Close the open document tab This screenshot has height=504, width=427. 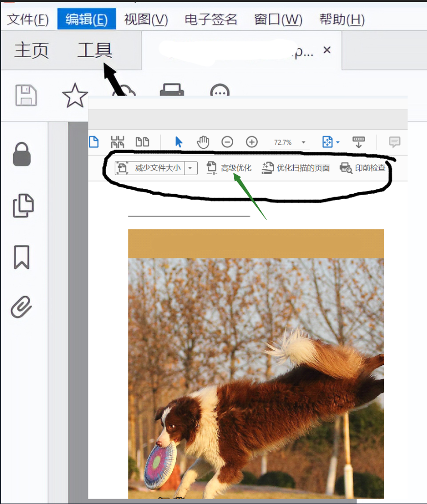click(327, 50)
